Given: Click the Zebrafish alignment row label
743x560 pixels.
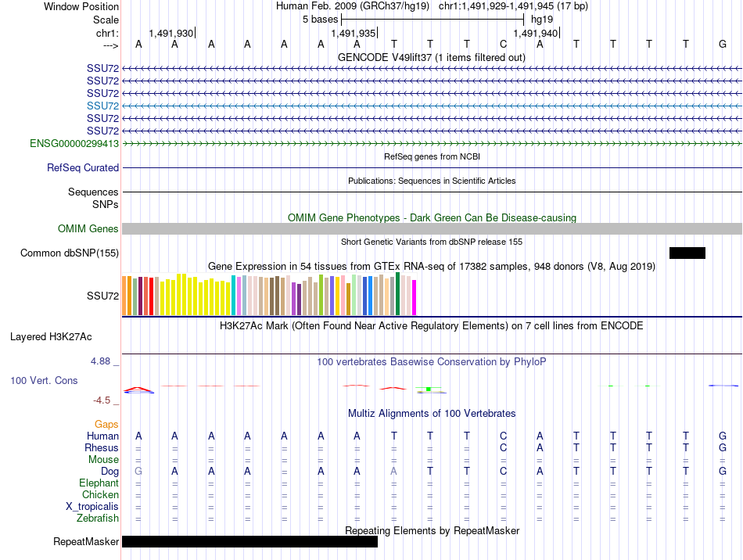Looking at the screenshot, I should pyautogui.click(x=98, y=519).
